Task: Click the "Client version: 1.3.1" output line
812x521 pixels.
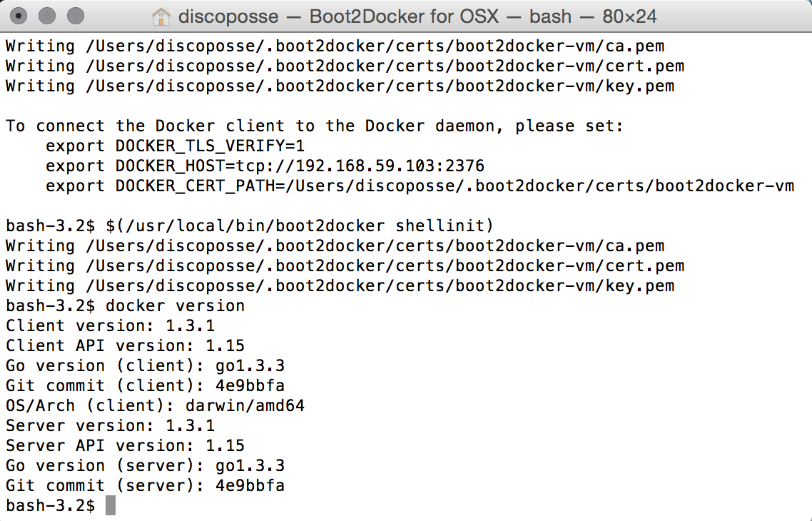Action: point(110,326)
